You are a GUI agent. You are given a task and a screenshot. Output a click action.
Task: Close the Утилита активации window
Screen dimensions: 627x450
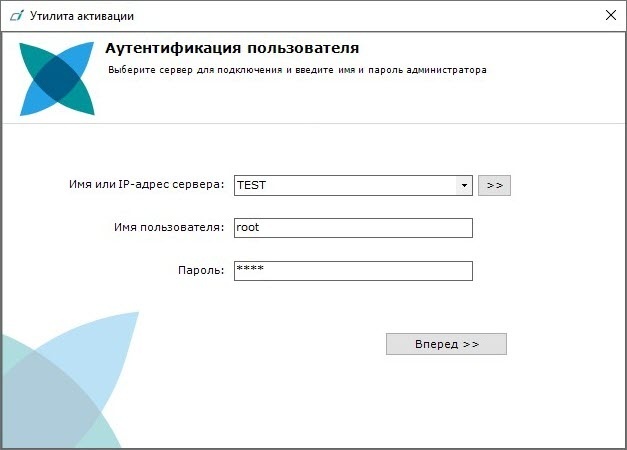(610, 16)
